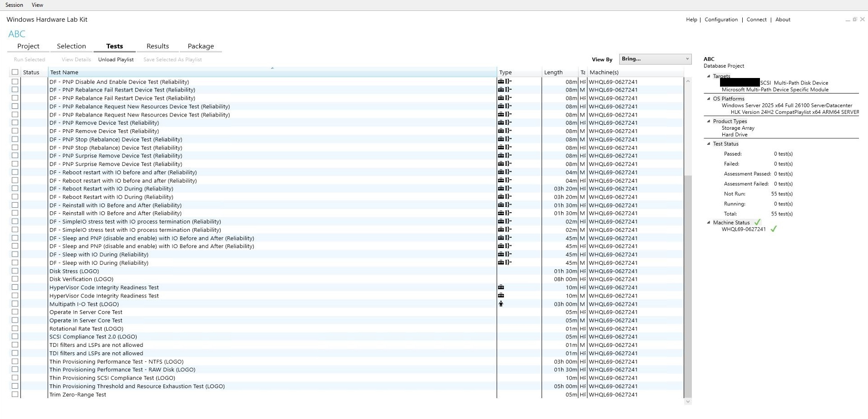Image resolution: width=868 pixels, height=419 pixels.
Task: Click '08h 00m' length of Disk Verification
Action: click(x=565, y=279)
